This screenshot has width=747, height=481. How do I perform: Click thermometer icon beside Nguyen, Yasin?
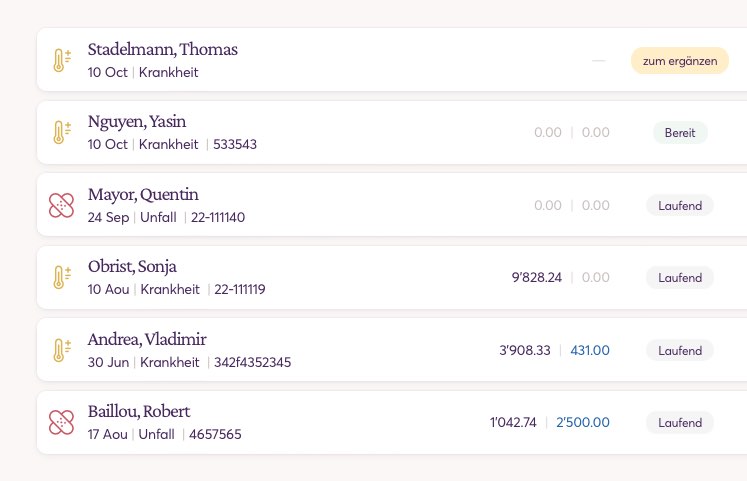(62, 132)
